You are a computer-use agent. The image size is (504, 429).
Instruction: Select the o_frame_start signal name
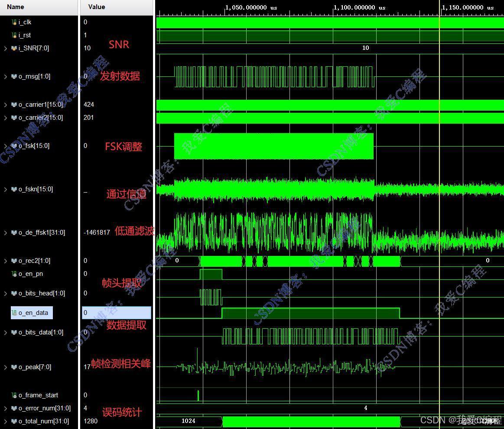coord(38,395)
